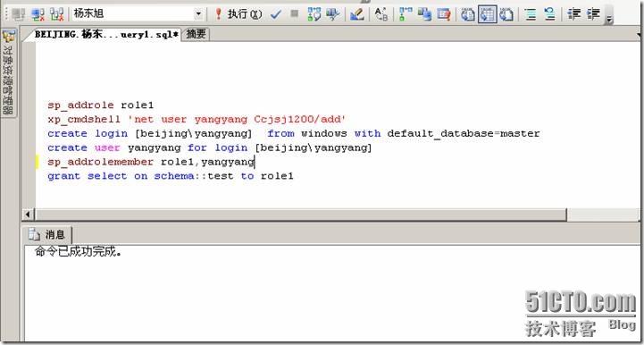Switch output to Results to File

click(x=506, y=14)
